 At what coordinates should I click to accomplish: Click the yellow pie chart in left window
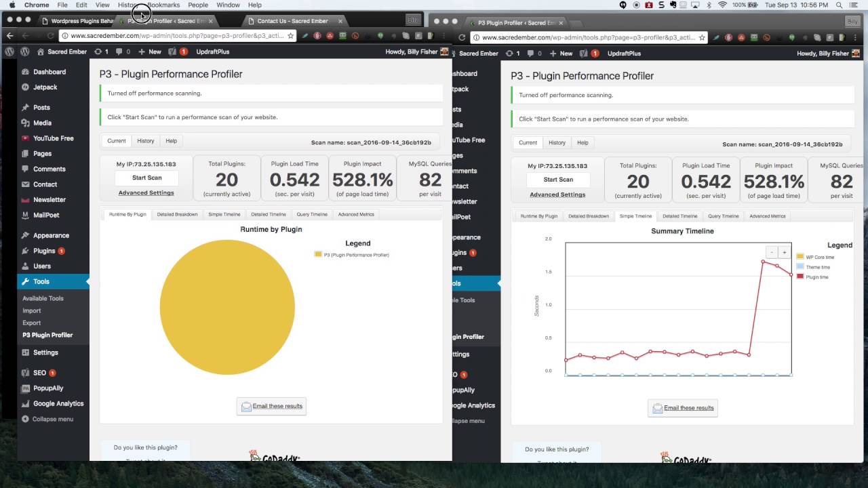click(227, 307)
